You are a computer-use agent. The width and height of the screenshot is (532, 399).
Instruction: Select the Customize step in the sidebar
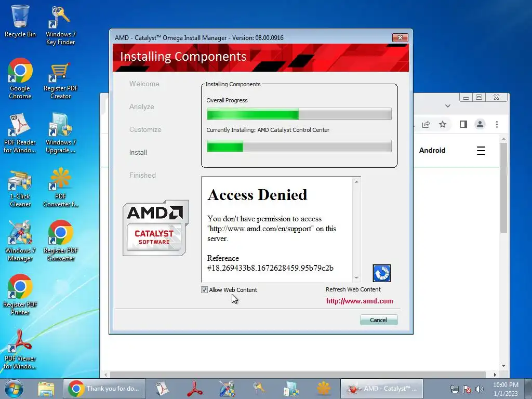(x=145, y=129)
